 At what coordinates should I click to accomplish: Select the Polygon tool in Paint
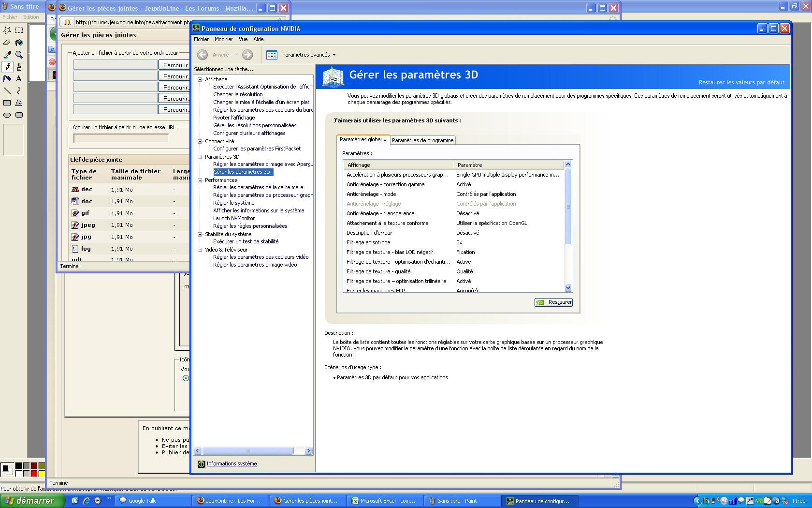click(x=19, y=103)
